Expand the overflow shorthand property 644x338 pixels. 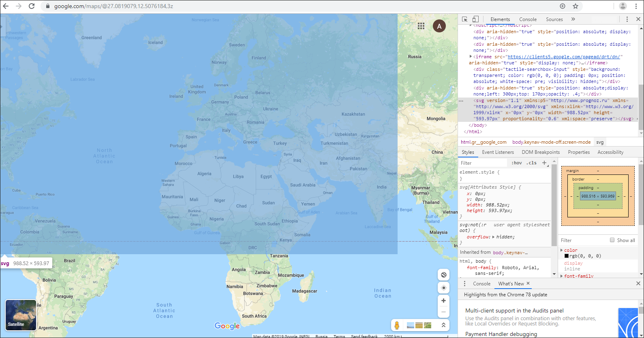pos(493,237)
